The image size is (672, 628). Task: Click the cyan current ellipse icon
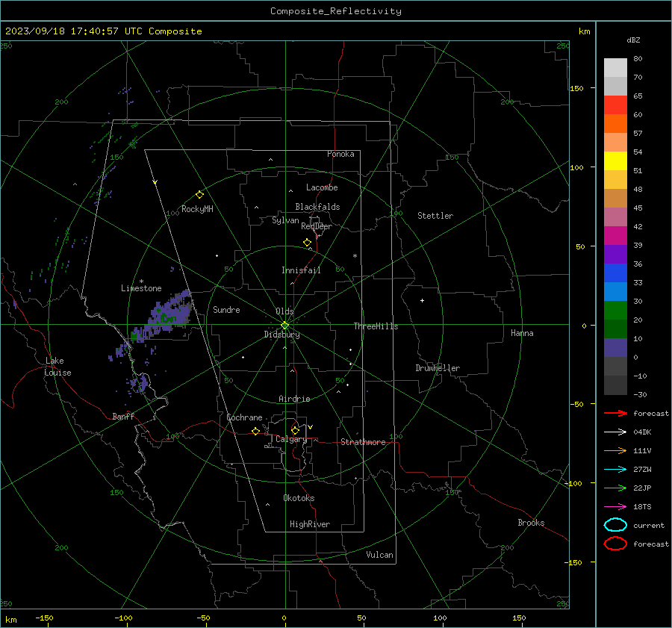click(x=615, y=525)
